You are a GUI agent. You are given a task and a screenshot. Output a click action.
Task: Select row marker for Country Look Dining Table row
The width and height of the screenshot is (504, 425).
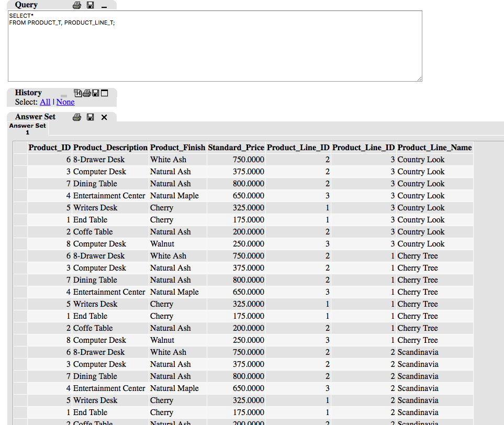coord(20,184)
